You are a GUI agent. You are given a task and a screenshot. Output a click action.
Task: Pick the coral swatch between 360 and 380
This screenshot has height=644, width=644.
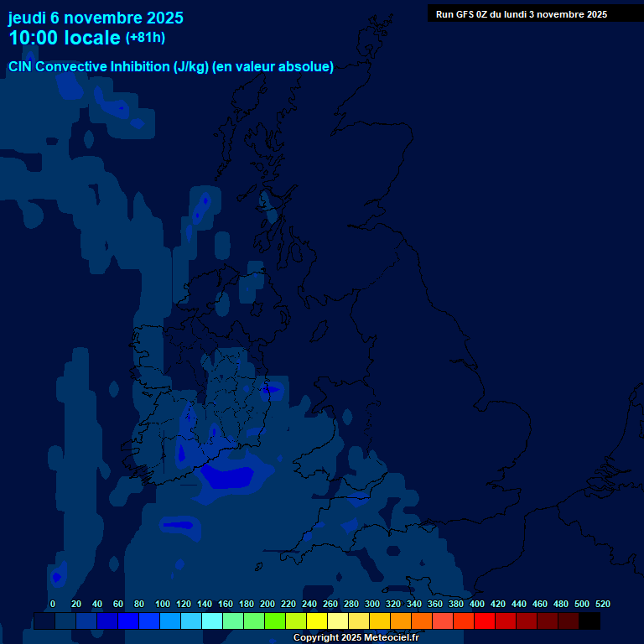point(443,621)
